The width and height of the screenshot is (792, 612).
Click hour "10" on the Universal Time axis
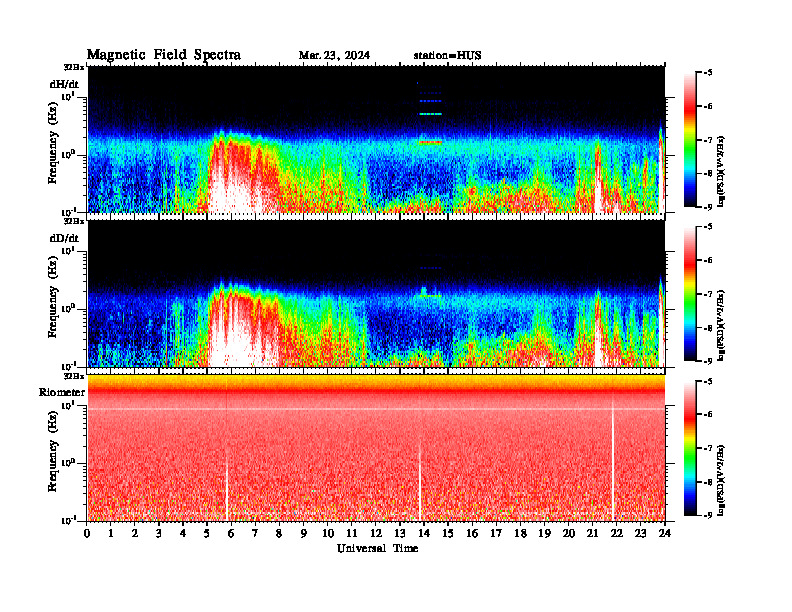(328, 533)
